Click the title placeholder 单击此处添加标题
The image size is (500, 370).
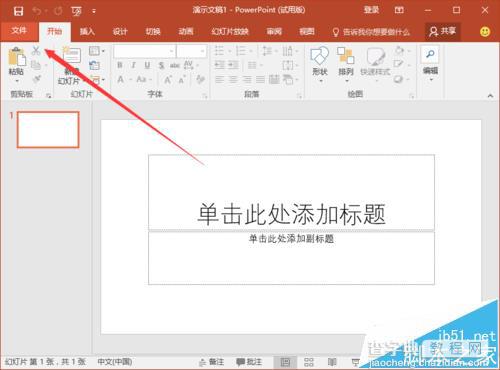click(292, 214)
